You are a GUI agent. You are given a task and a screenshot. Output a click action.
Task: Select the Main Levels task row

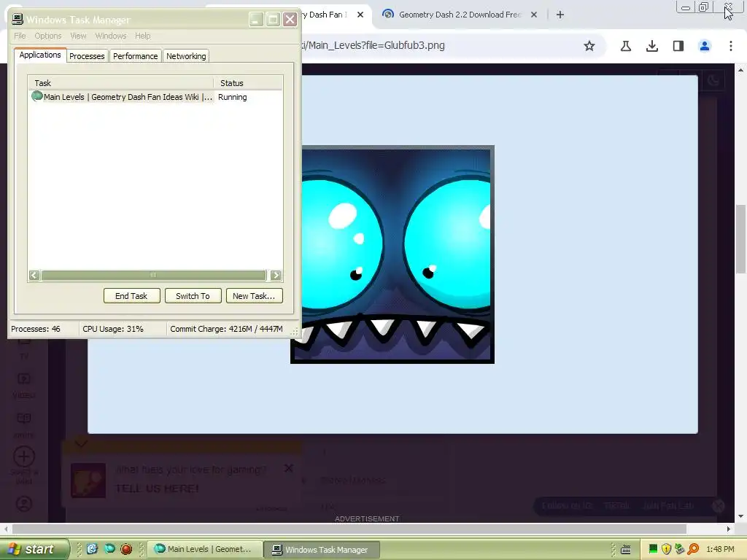point(155,97)
